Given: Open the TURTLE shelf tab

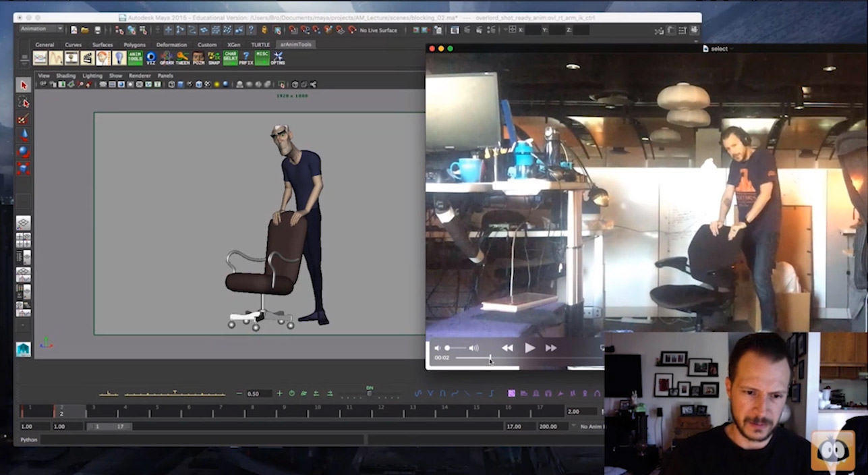Looking at the screenshot, I should click(260, 45).
